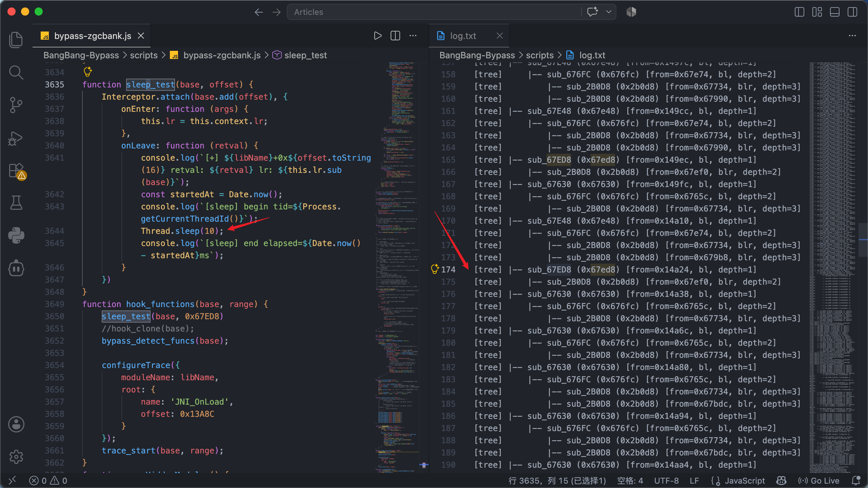Click the code action lightbulb near line 3634
Viewport: 868px width, 488px height.
click(x=87, y=72)
